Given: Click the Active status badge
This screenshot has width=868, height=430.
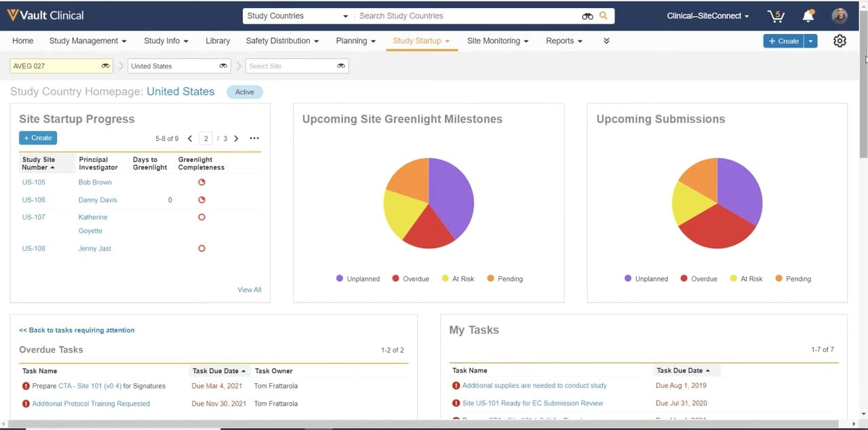Looking at the screenshot, I should point(245,92).
